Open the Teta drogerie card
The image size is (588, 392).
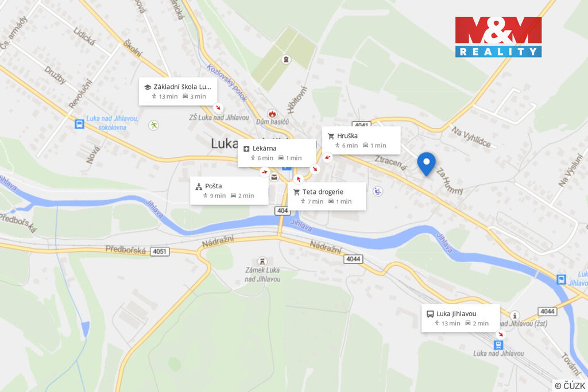(327, 196)
